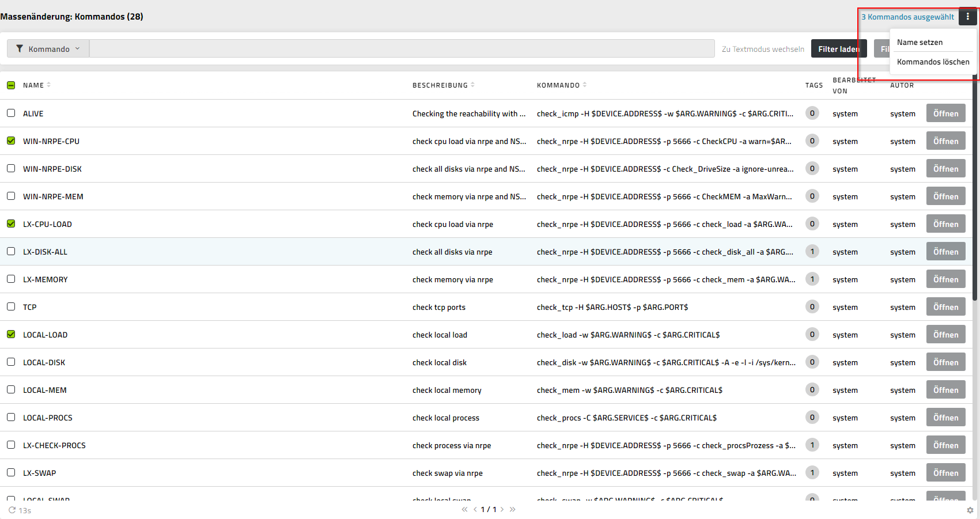Go to last page double-arrow
980x519 pixels.
click(x=513, y=509)
